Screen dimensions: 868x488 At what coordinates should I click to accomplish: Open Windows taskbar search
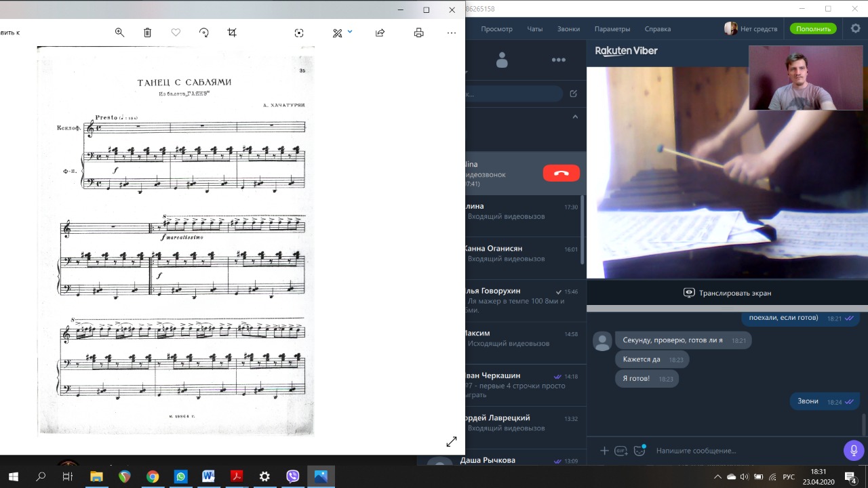click(41, 476)
